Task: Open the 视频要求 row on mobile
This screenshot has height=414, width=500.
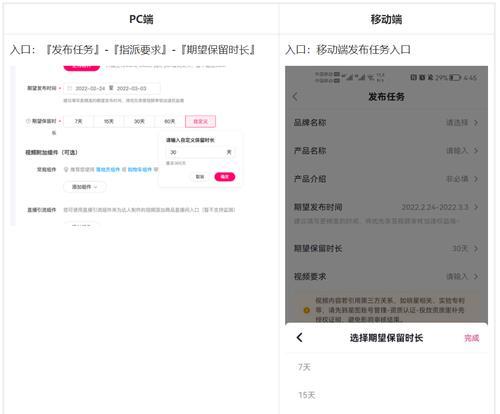Action: tap(386, 277)
